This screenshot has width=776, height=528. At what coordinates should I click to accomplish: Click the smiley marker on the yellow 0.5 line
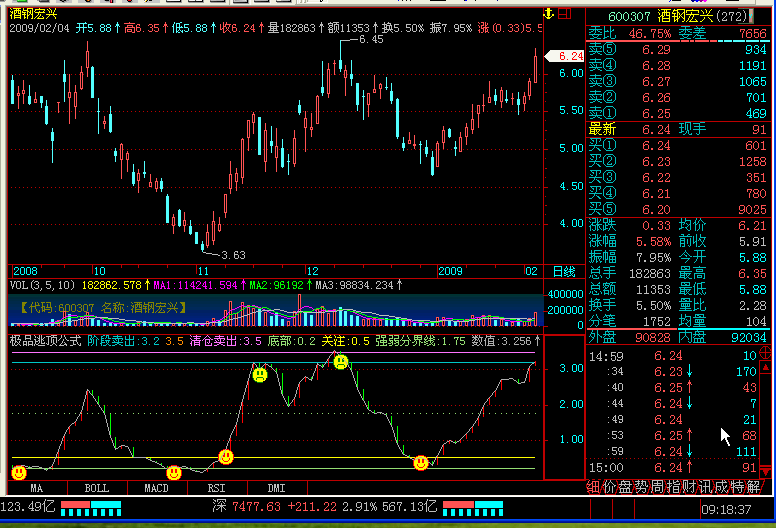tap(226, 457)
